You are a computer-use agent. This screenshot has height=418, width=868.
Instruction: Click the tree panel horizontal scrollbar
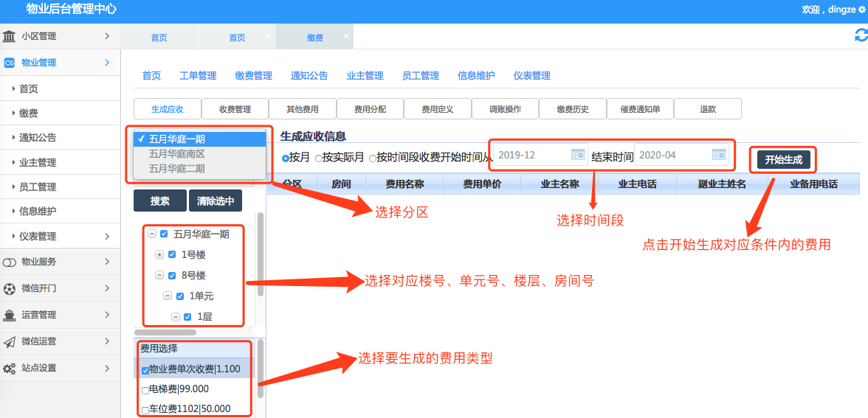click(x=165, y=332)
